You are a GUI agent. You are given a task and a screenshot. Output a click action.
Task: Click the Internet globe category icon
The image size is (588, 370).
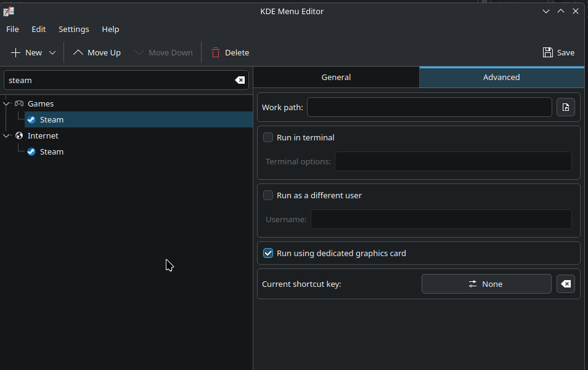19,135
